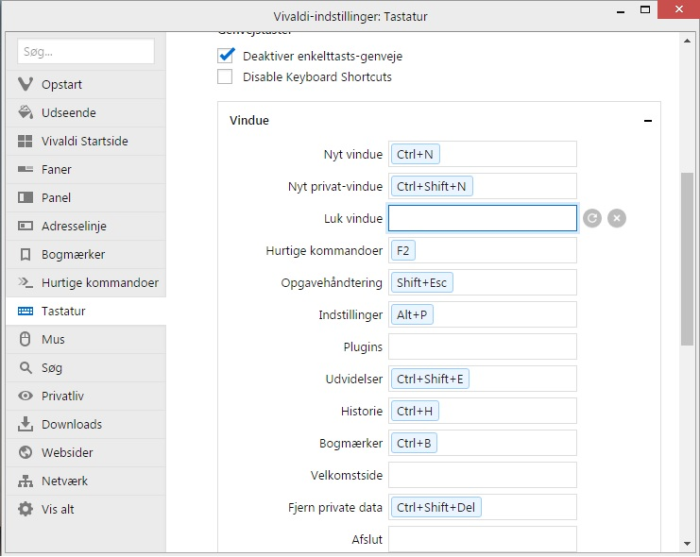Collapse the Vindue section
This screenshot has height=557, width=700.
coord(648,121)
